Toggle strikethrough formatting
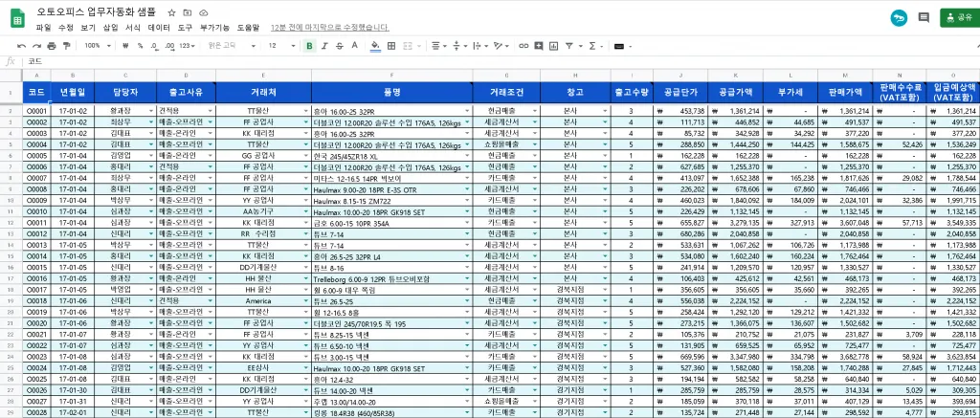 click(x=340, y=46)
